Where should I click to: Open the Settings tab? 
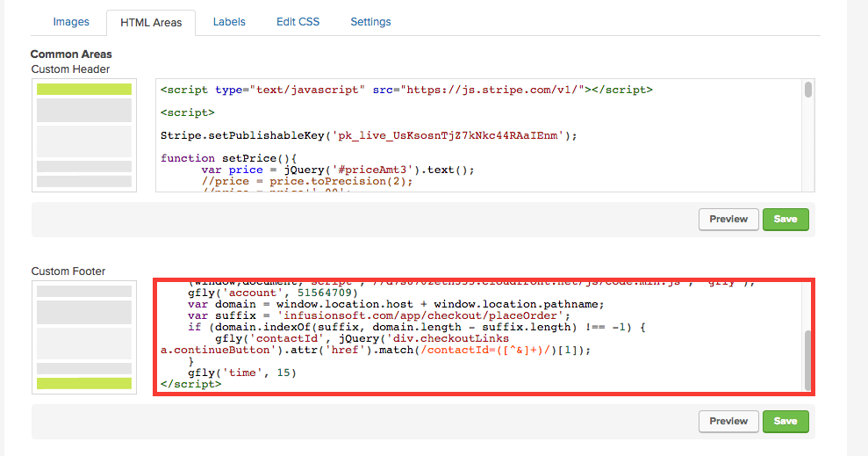[370, 22]
